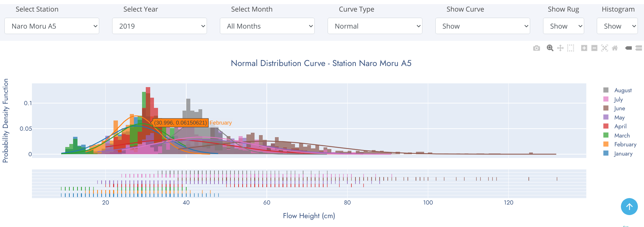Viewport: 644px width, 227px height.
Task: Open the Select Year dropdown
Action: [159, 26]
